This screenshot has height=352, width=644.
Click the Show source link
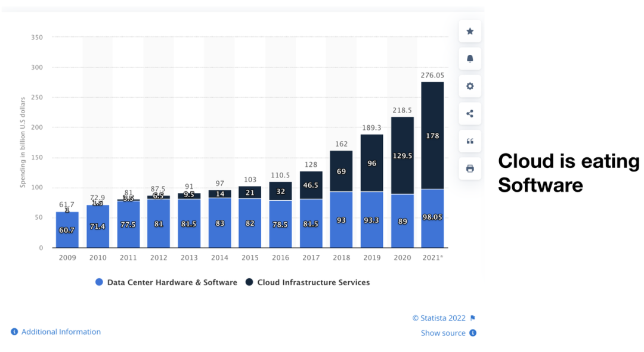(x=443, y=333)
